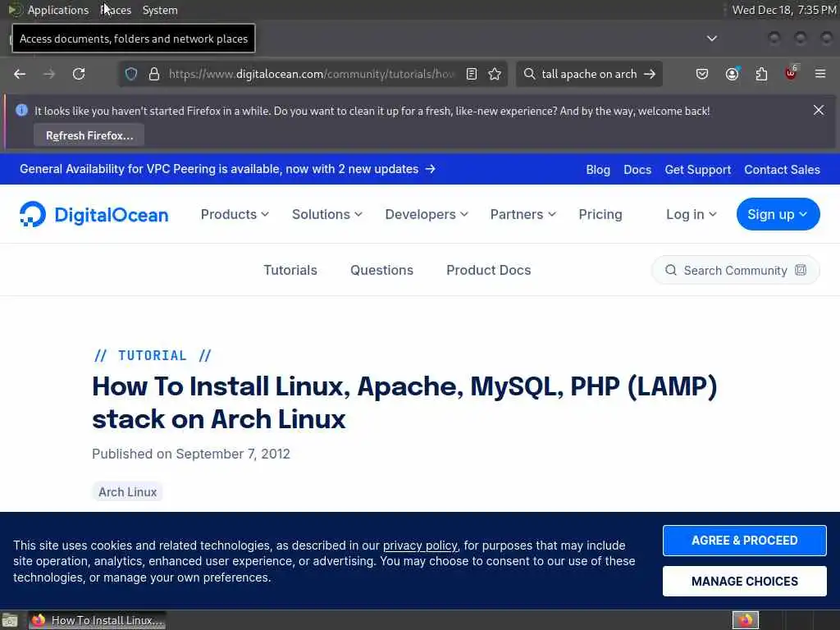The height and width of the screenshot is (630, 840).
Task: Click MANAGE CHOICES cookie button
Action: tap(744, 582)
